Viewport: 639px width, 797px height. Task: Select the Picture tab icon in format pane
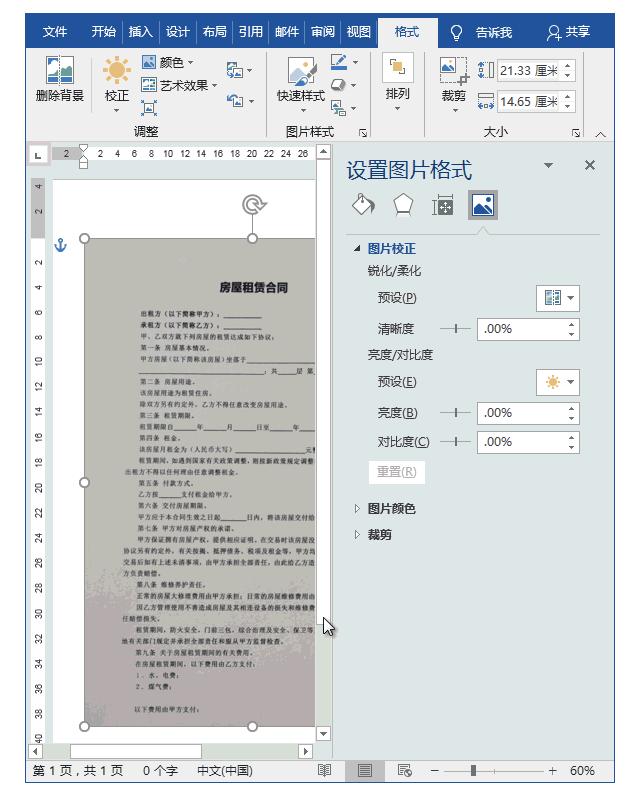click(x=482, y=205)
